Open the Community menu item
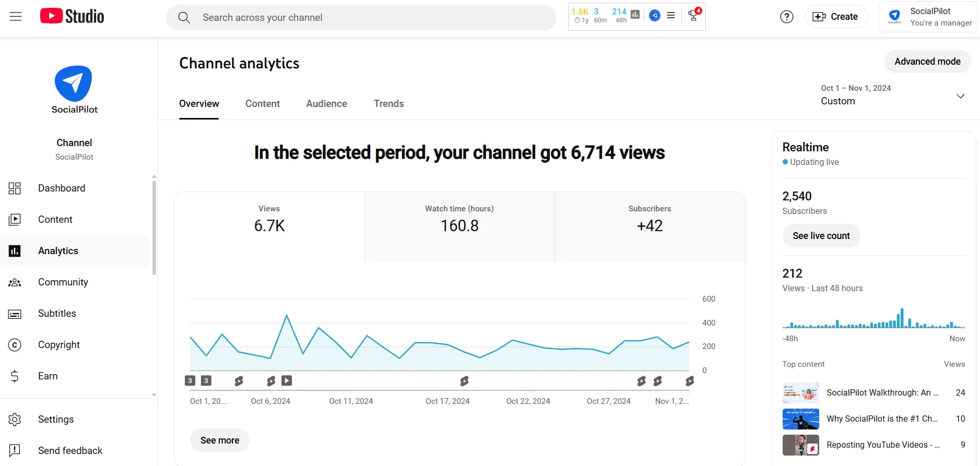 point(75,282)
